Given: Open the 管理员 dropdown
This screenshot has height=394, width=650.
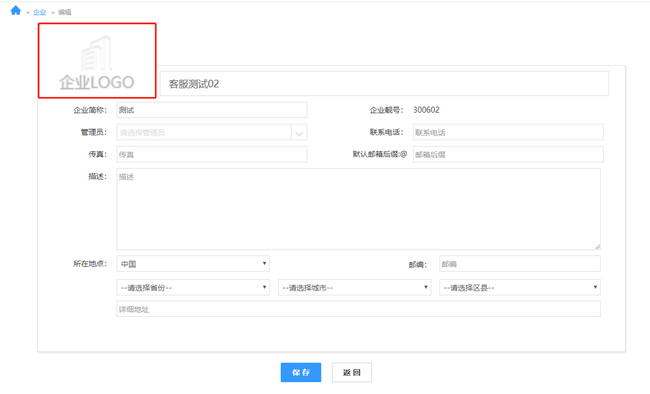Looking at the screenshot, I should (x=211, y=132).
